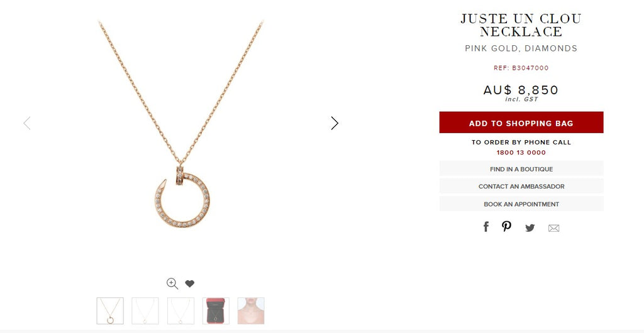Image resolution: width=644 pixels, height=333 pixels.
Task: Go to previous product image arrow
Action: tap(27, 123)
